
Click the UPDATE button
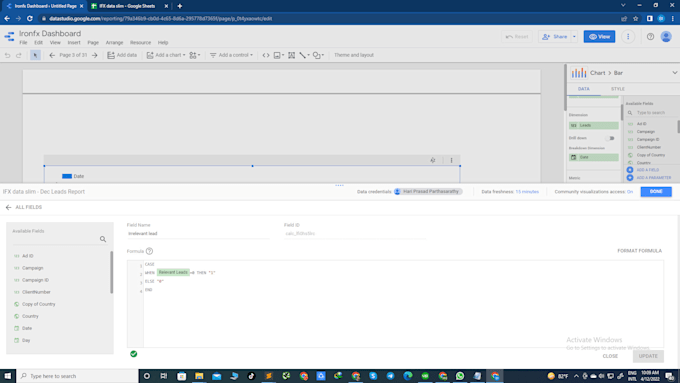(648, 356)
